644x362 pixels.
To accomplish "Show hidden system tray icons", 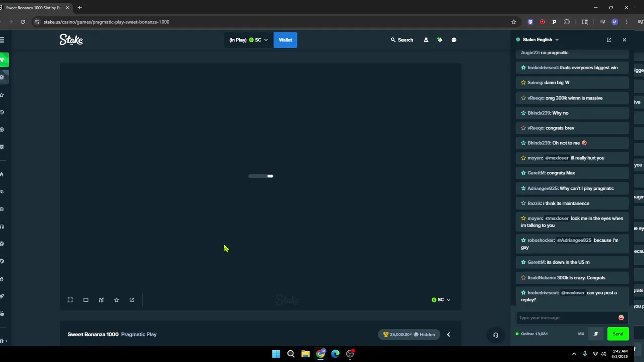I will 574,354.
